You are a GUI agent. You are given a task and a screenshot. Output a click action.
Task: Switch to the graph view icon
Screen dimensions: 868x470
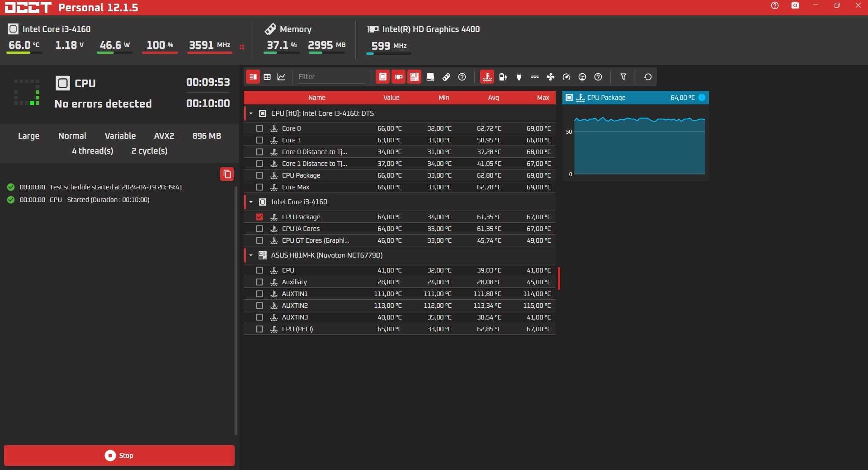tap(281, 77)
